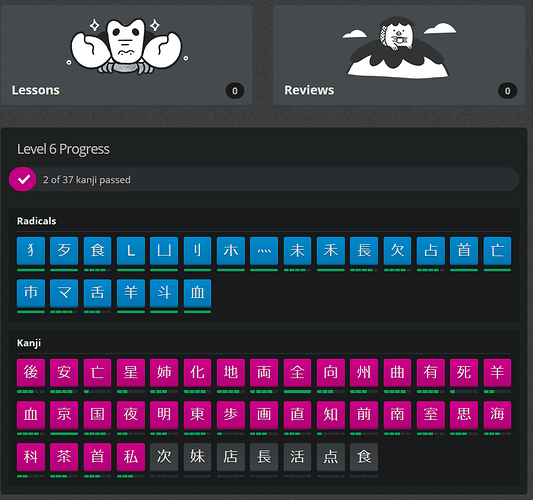Open the Reviews card
The image size is (533, 500).
(399, 55)
